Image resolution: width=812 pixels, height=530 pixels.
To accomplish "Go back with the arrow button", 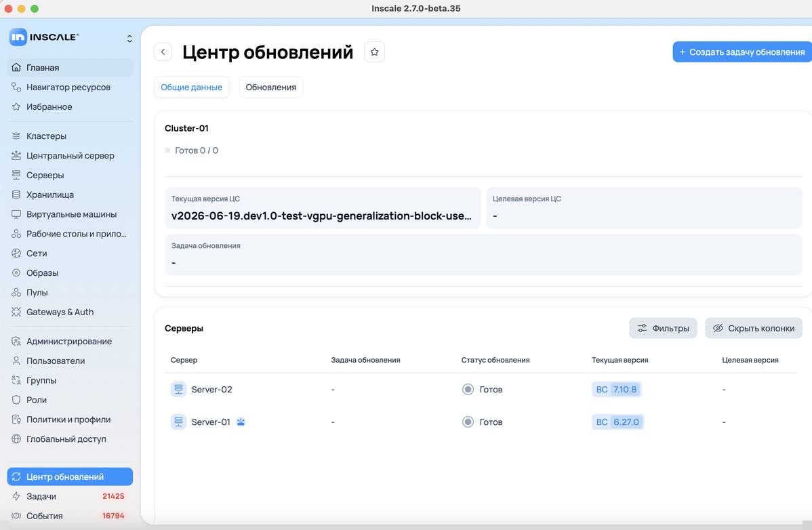I will [x=163, y=52].
